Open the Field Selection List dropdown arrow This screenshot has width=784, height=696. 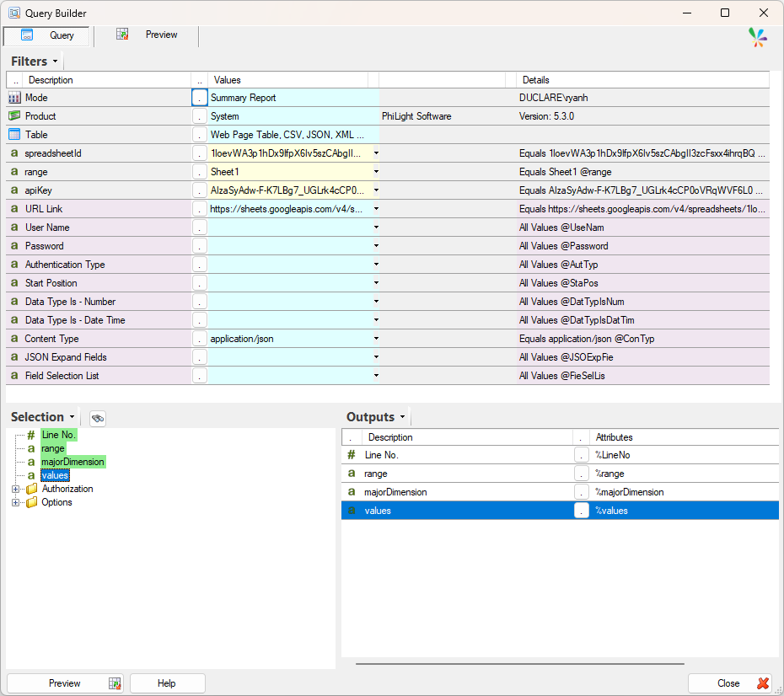(376, 376)
